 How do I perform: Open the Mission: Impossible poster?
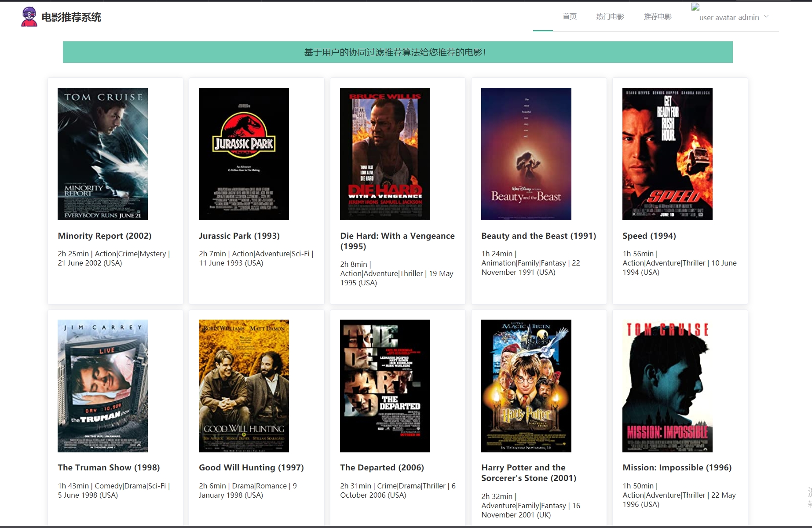(667, 386)
